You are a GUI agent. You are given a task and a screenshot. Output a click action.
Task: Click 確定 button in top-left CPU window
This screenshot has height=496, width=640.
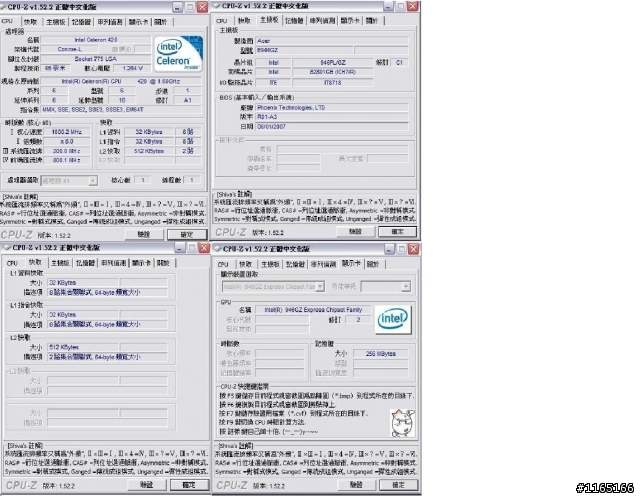coord(187,234)
